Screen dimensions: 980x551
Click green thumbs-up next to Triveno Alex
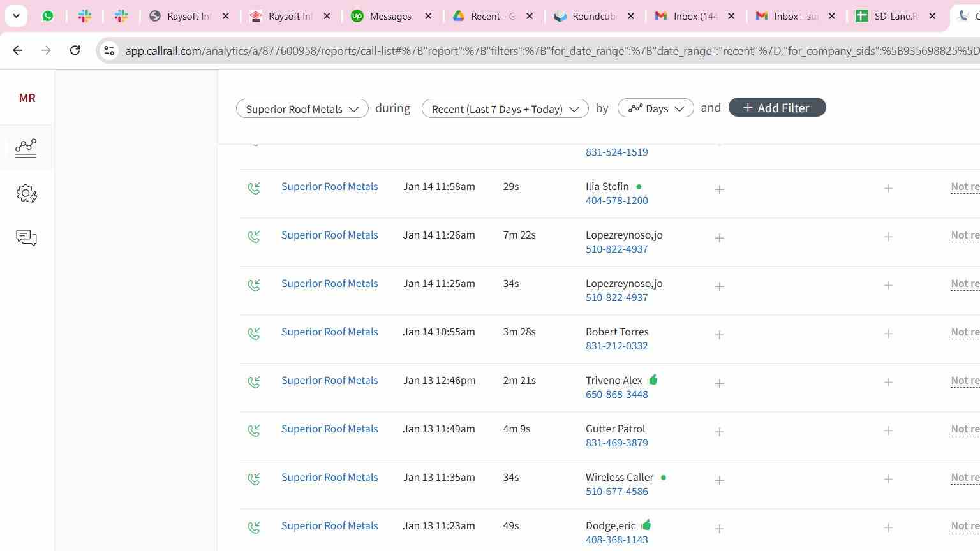(653, 379)
